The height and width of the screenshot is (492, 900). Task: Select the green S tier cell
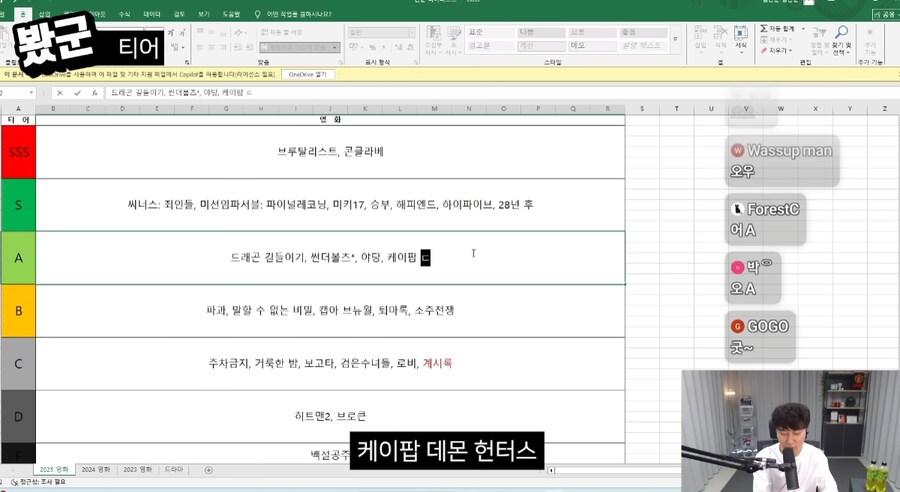pyautogui.click(x=18, y=205)
